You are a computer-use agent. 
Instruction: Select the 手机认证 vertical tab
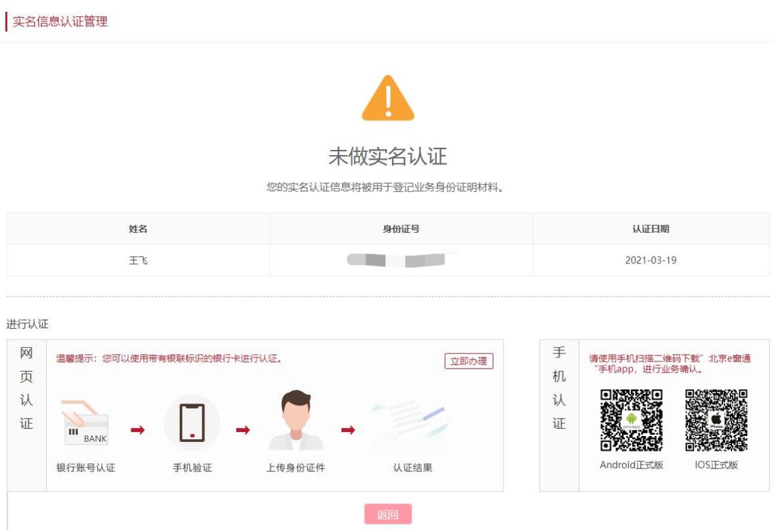coord(559,389)
